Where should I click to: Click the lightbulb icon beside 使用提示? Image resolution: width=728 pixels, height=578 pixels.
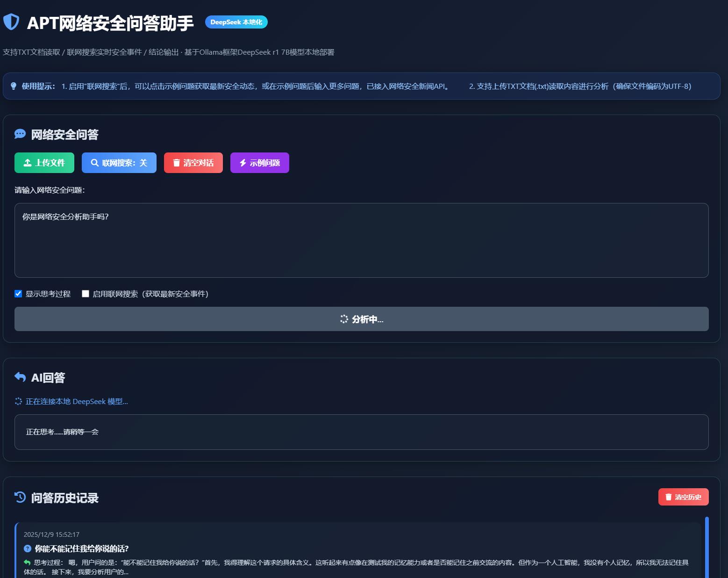14,86
